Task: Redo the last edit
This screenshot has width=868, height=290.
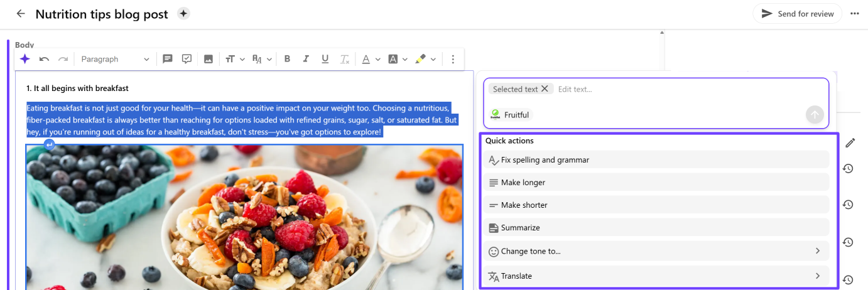Action: (x=63, y=59)
